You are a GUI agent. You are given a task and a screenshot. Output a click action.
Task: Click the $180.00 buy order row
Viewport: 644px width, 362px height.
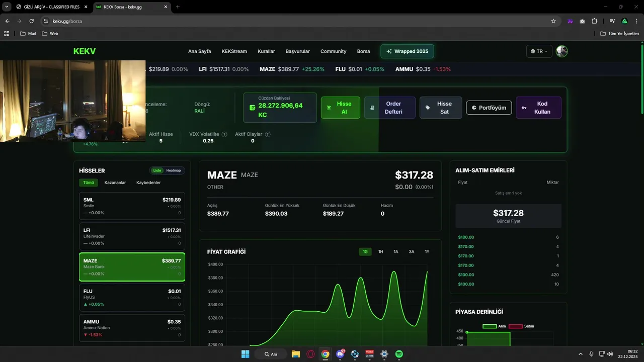point(508,237)
